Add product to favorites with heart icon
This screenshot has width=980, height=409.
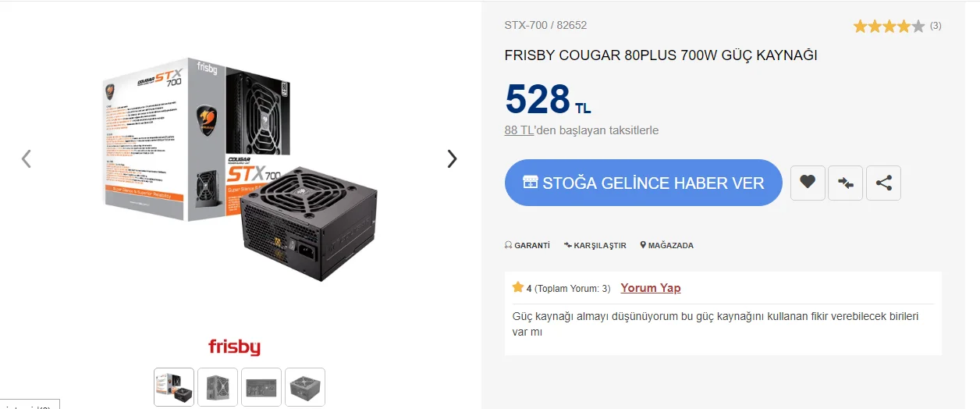[808, 183]
